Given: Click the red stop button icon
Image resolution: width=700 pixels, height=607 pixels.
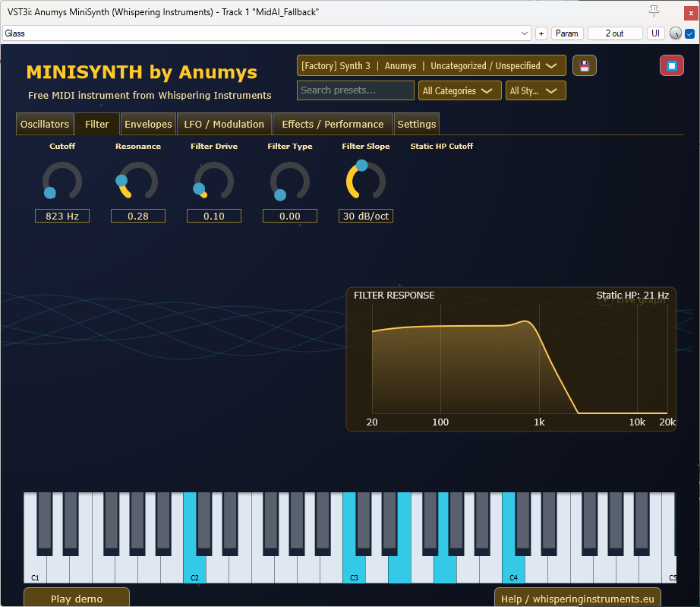Looking at the screenshot, I should click(x=671, y=66).
